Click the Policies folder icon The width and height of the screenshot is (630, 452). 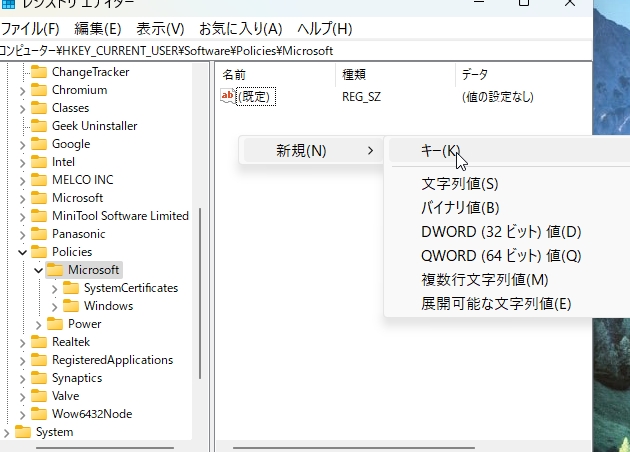tap(39, 252)
